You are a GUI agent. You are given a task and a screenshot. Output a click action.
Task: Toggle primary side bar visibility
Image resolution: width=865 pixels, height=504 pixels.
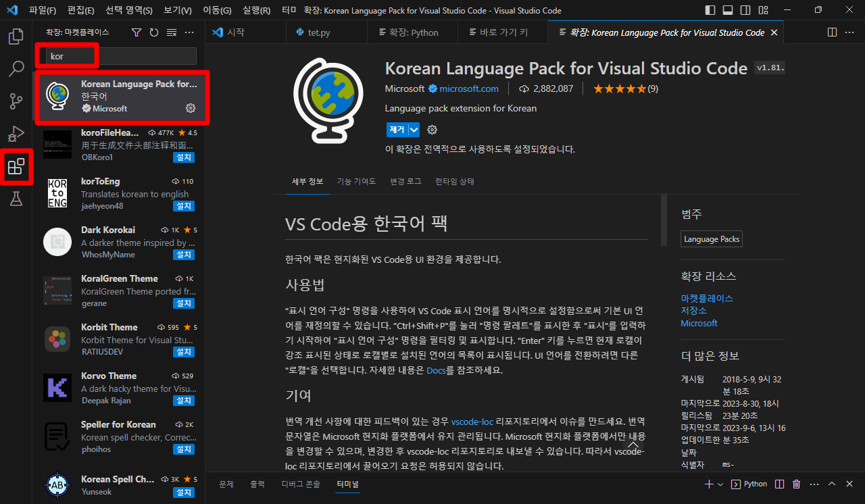click(710, 10)
